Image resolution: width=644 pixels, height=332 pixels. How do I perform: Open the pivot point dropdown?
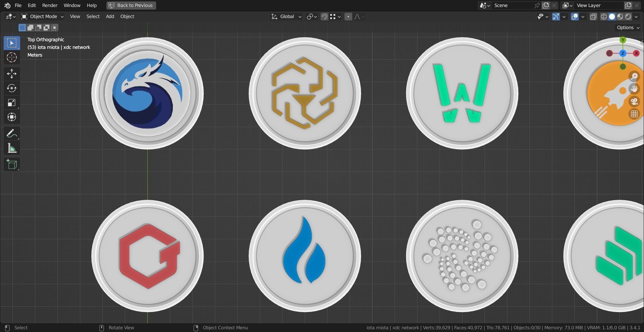pos(312,16)
